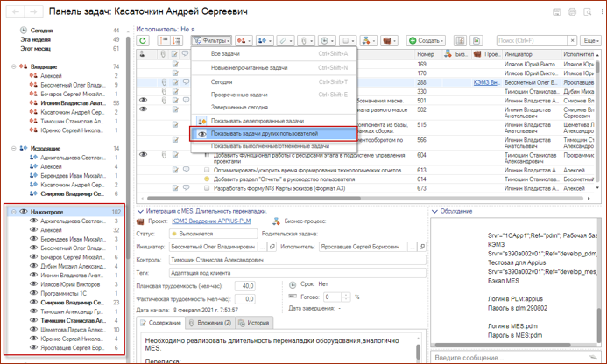
Task: Open the Инициатор field open-form icon
Action: (272, 247)
